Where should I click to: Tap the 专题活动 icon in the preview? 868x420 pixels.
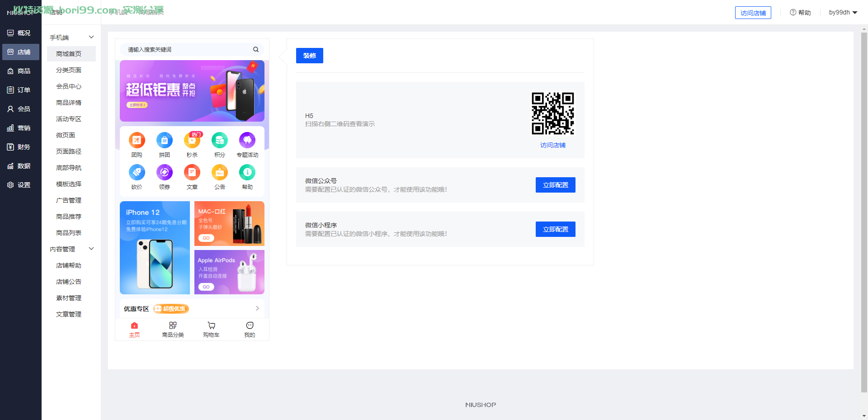247,140
